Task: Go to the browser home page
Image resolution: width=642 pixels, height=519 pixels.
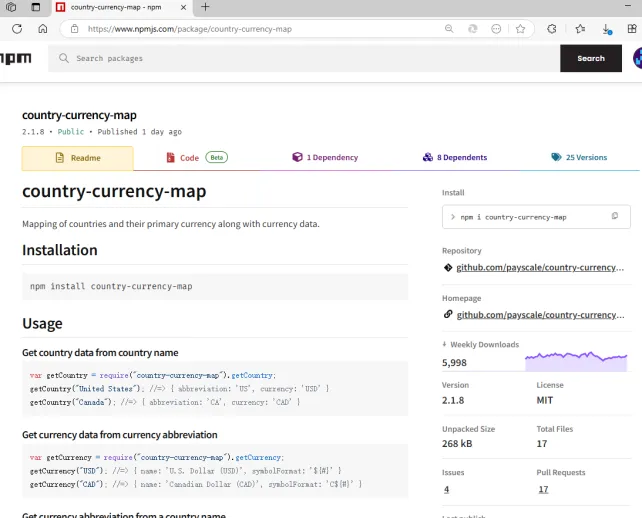Action: pyautogui.click(x=43, y=29)
